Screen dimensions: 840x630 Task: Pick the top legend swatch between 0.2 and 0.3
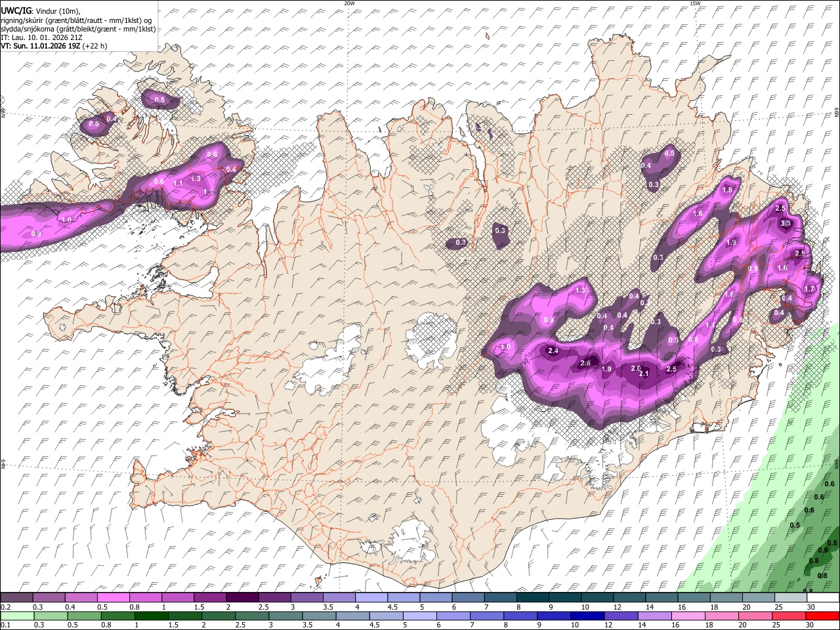(18, 597)
